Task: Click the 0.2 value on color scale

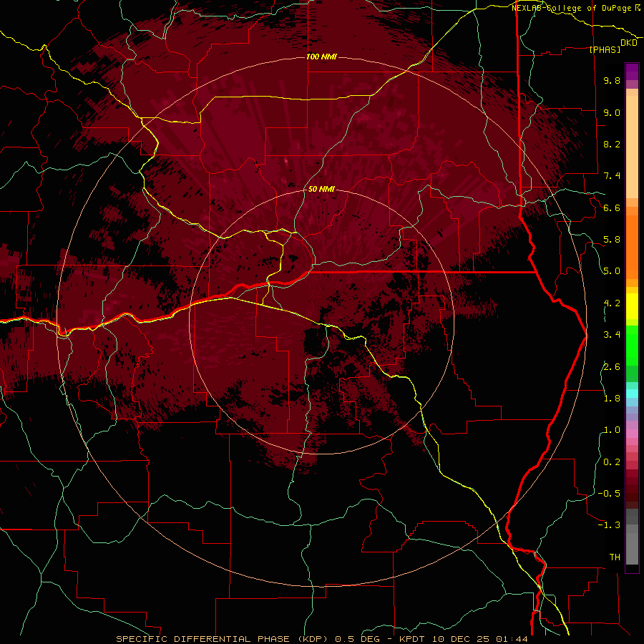Action: click(x=612, y=462)
